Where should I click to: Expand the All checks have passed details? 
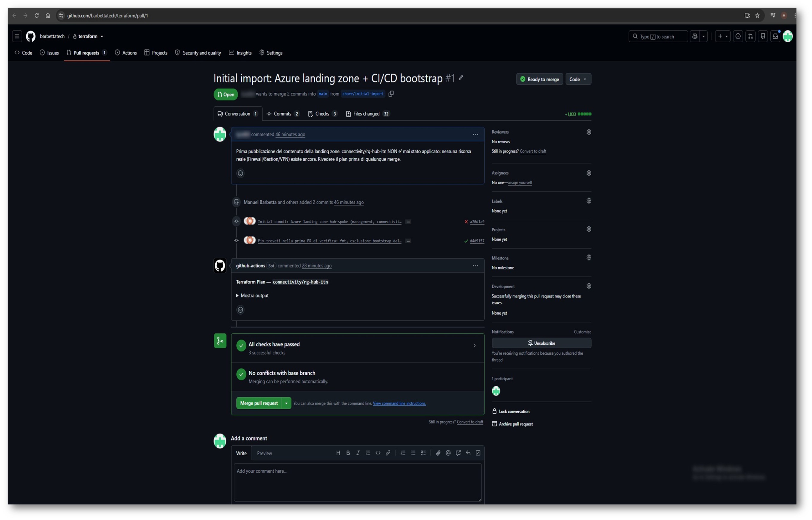pyautogui.click(x=474, y=346)
